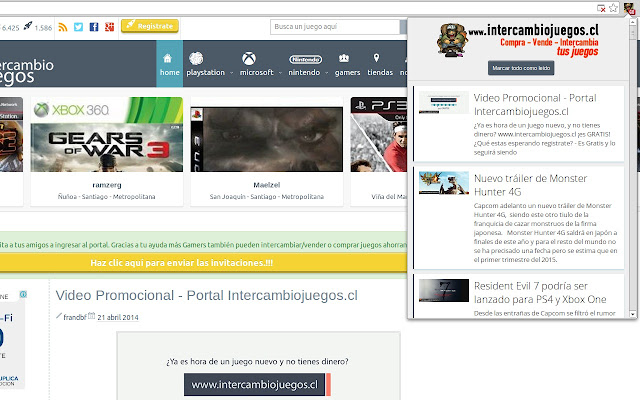This screenshot has width=640, height=400.
Task: Open the tiendas menu item
Action: [x=380, y=72]
